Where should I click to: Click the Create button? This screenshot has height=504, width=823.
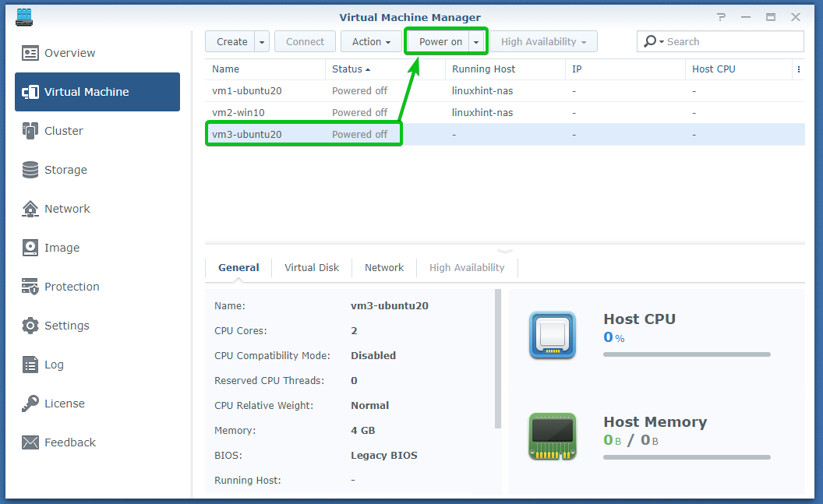pyautogui.click(x=231, y=42)
